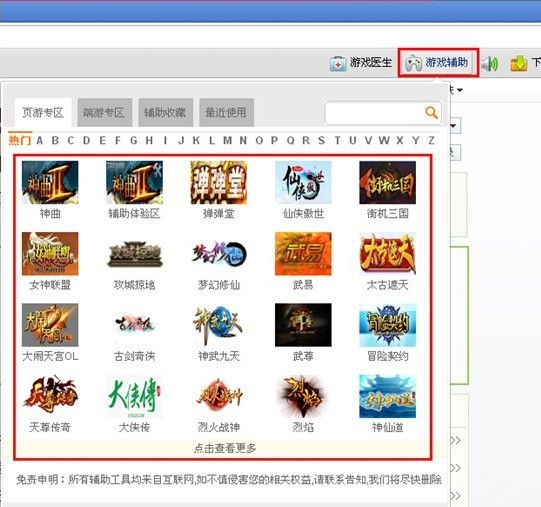This screenshot has height=507, width=541.
Task: Filter games by letter A
Action: (40, 140)
